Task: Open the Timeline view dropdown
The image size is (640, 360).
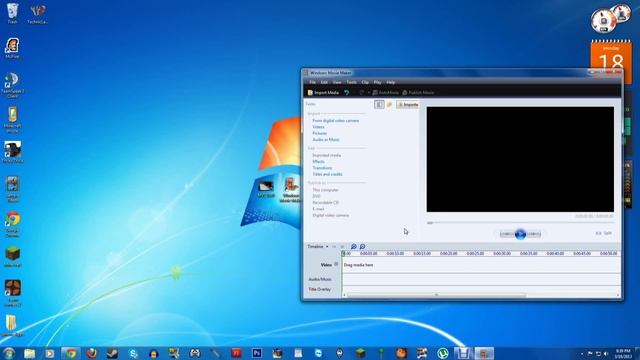Action: click(318, 247)
